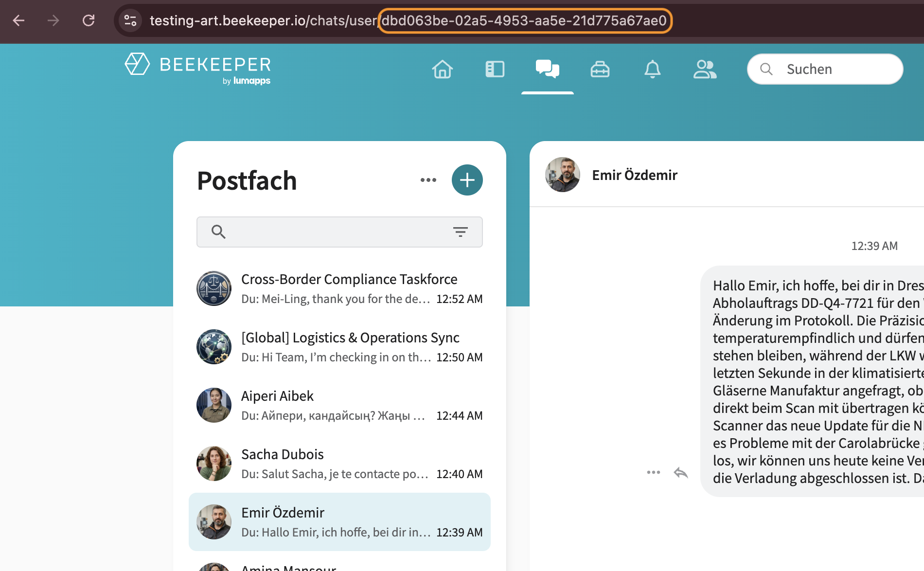924x571 pixels.
Task: Click the inbox search input
Action: point(339,232)
